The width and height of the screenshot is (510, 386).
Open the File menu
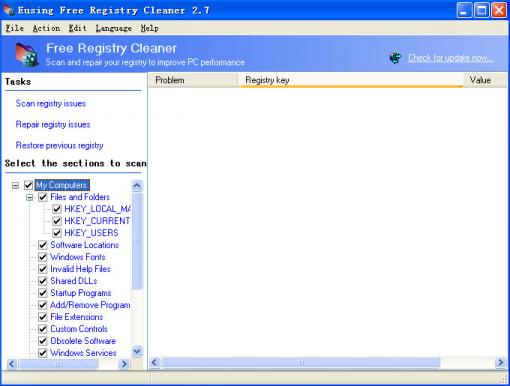click(15, 28)
